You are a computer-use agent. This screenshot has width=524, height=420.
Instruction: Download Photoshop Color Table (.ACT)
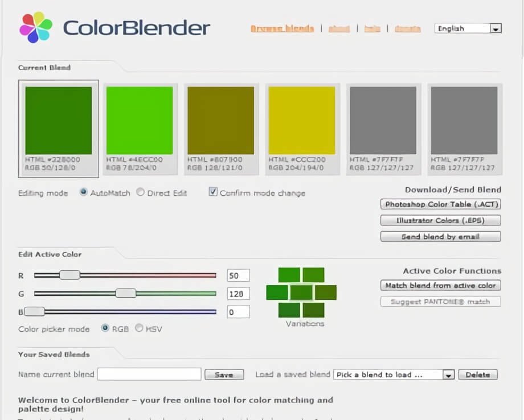click(441, 204)
